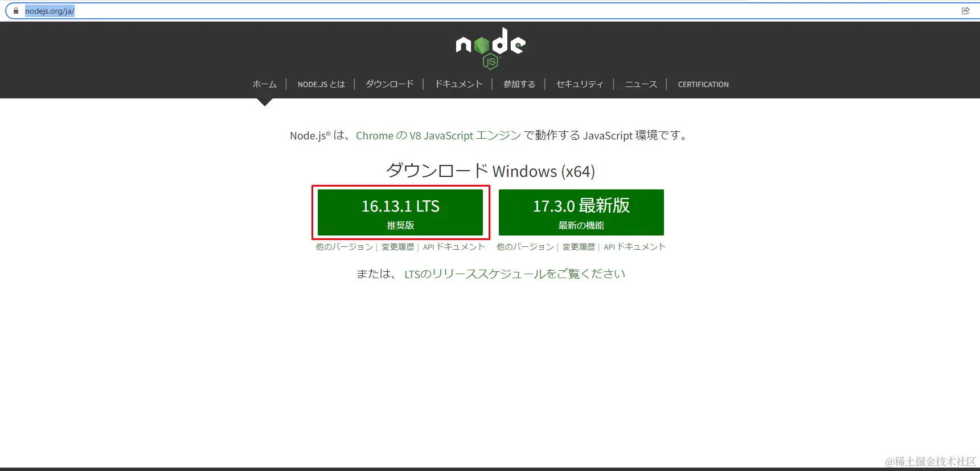Open the NODE.JS とは menu item
Image resolution: width=980 pixels, height=471 pixels.
click(x=321, y=84)
